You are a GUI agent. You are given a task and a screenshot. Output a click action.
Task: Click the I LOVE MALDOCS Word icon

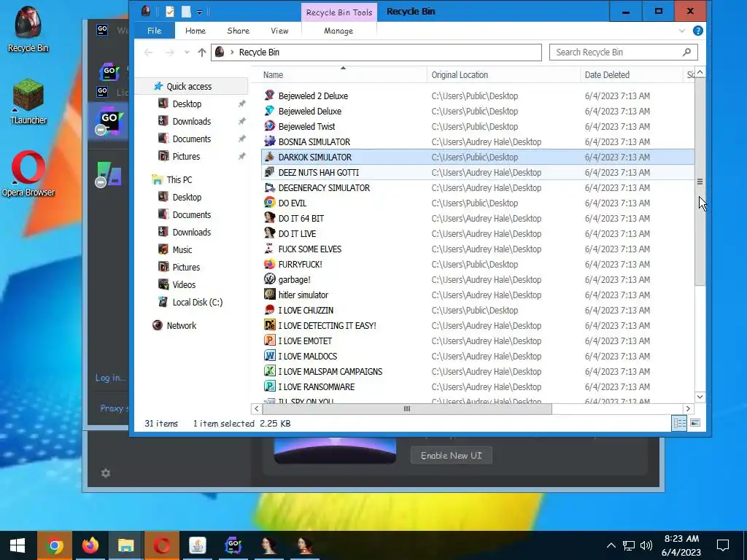270,356
